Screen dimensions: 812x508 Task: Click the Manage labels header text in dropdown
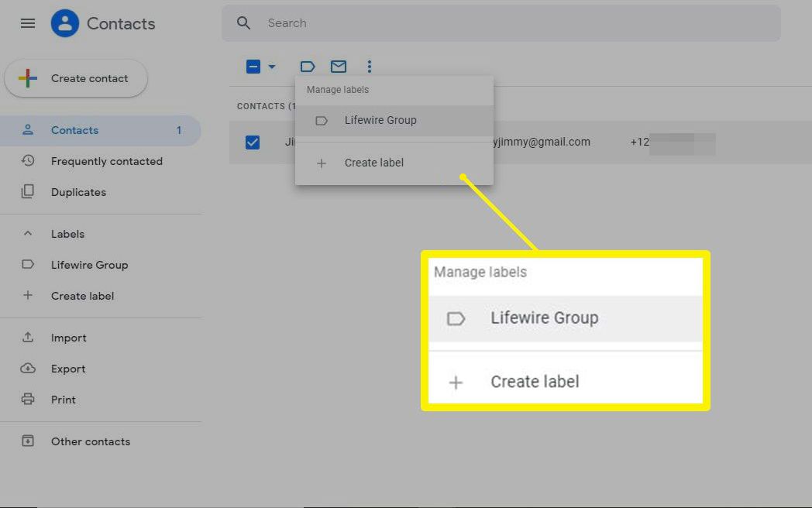(x=338, y=90)
